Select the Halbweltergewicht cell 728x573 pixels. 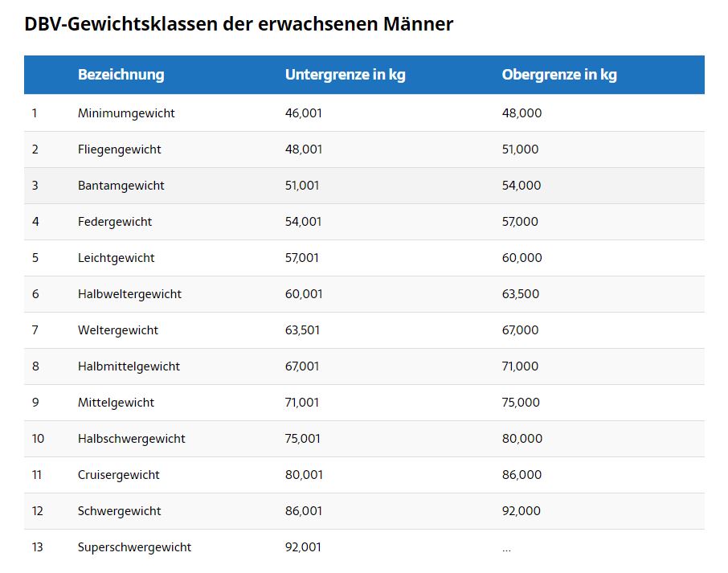129,294
